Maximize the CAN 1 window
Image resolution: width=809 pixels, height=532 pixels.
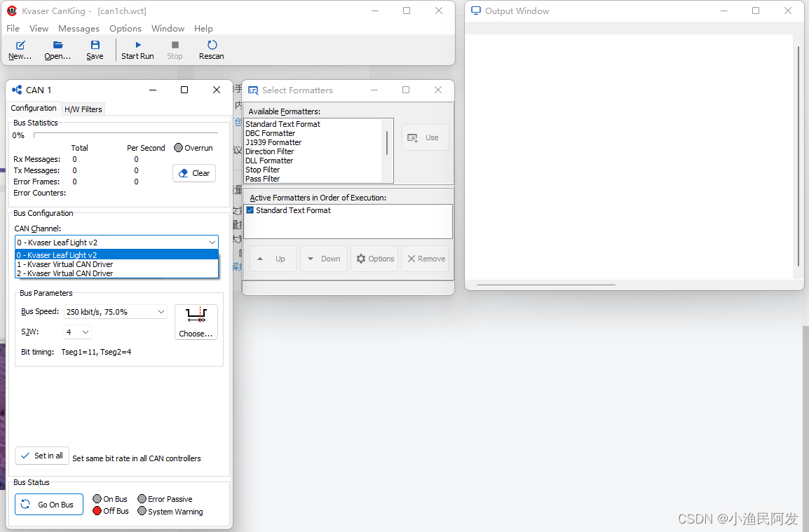click(x=184, y=90)
